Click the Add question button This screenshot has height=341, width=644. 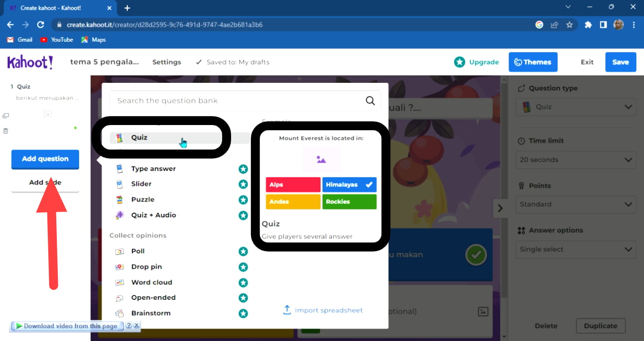coord(45,159)
